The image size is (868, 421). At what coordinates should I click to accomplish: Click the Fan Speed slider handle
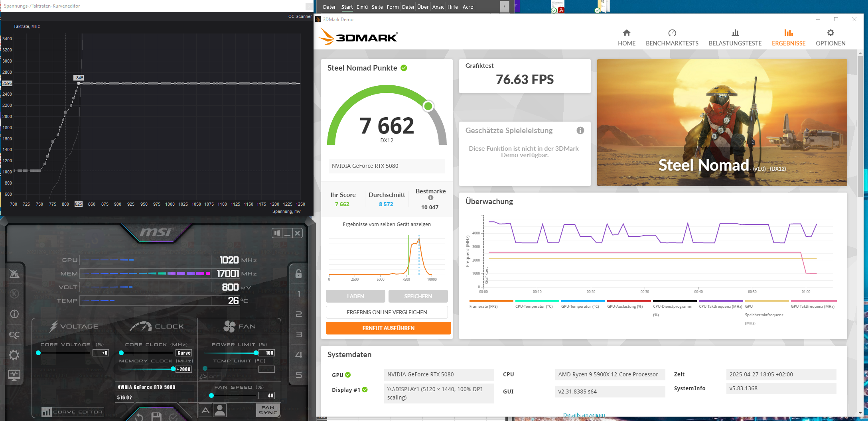pos(211,395)
